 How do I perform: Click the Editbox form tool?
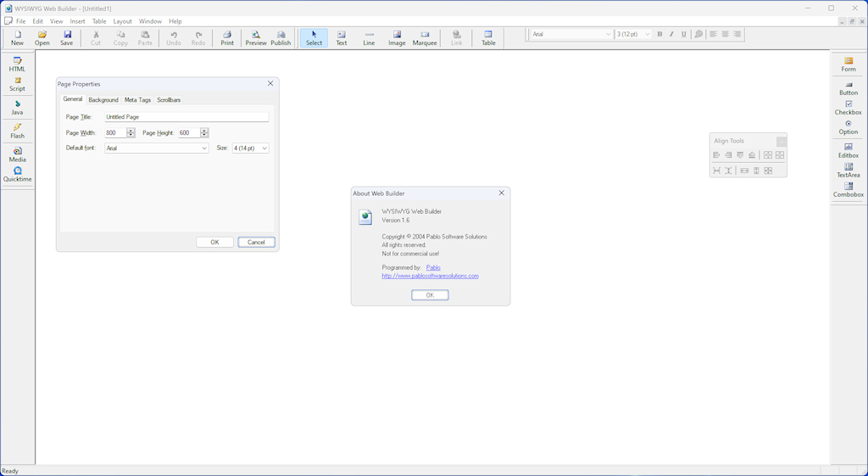848,151
